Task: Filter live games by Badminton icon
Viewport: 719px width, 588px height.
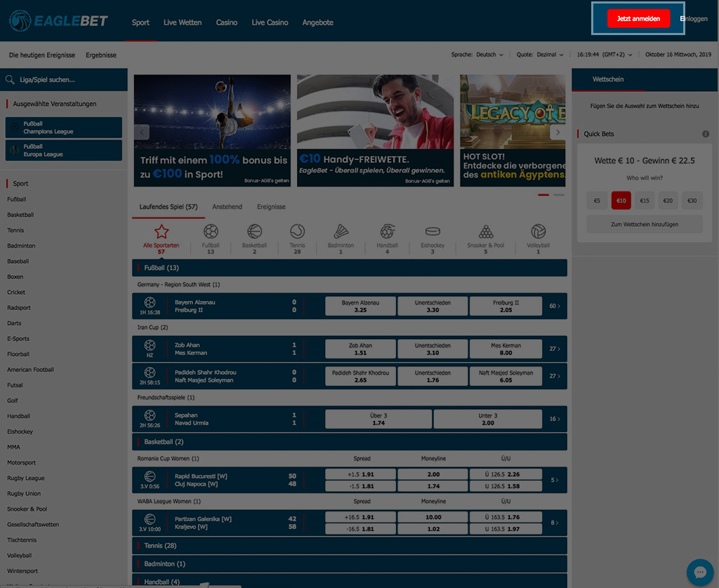Action: tap(341, 232)
